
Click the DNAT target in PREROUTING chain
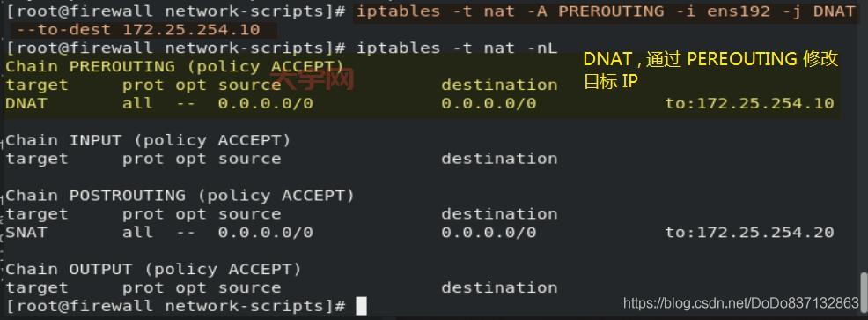(x=26, y=103)
